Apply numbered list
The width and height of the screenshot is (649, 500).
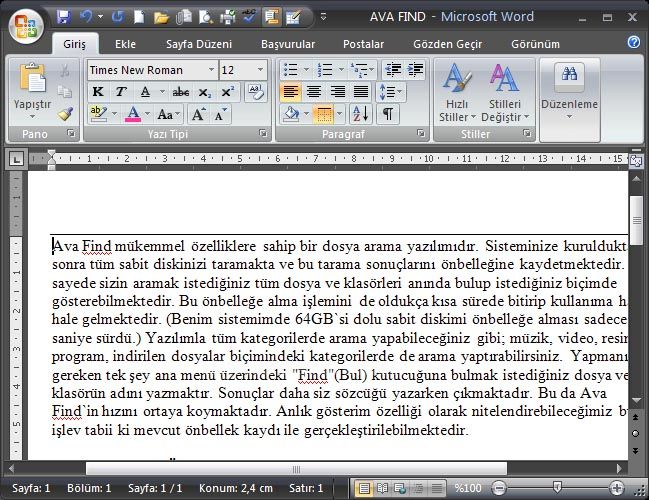pyautogui.click(x=325, y=70)
